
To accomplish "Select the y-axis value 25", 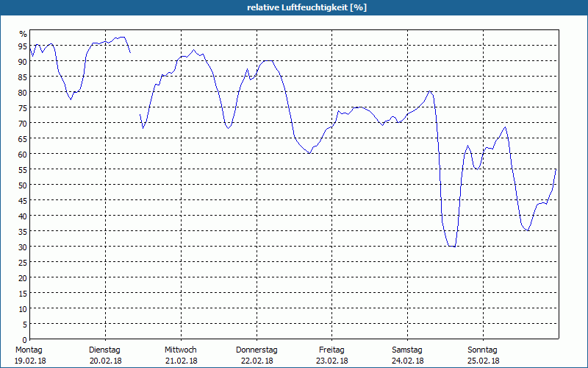I will [x=23, y=263].
